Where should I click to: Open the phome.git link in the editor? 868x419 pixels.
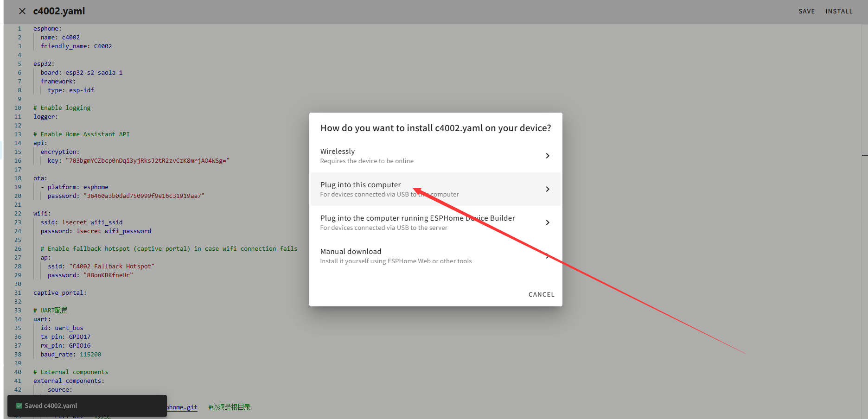coord(182,407)
